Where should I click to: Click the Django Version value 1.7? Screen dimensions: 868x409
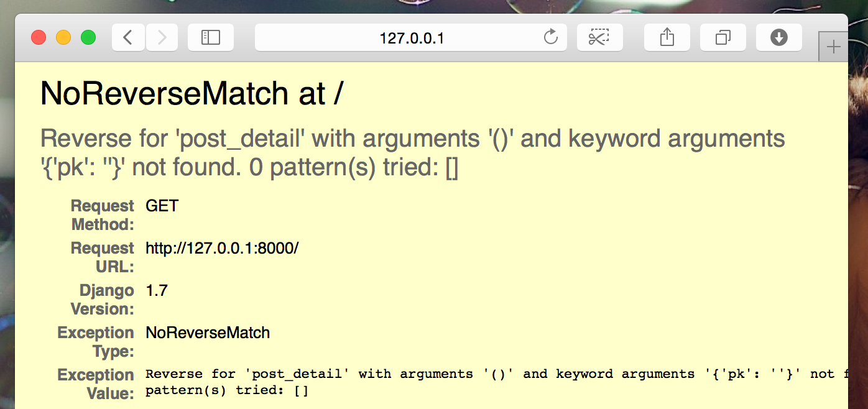157,291
